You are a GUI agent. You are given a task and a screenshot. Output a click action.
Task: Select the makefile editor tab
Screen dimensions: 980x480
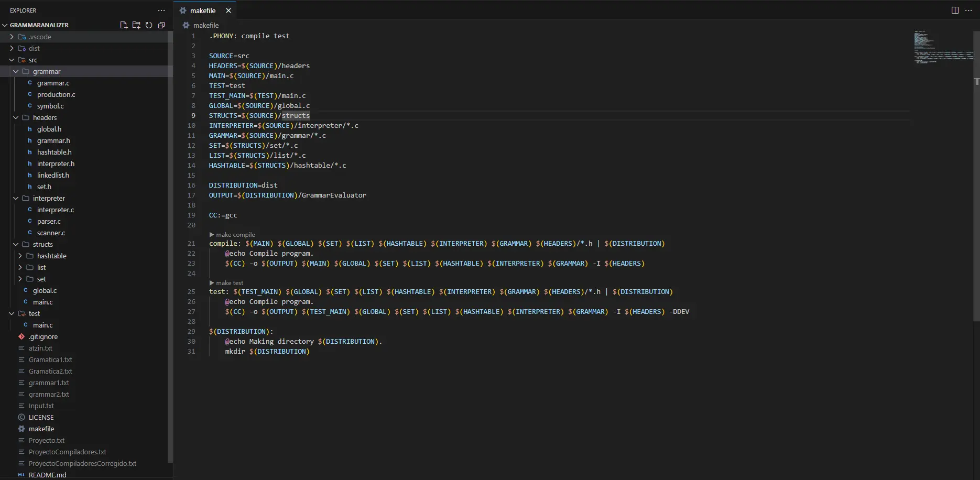click(x=205, y=10)
